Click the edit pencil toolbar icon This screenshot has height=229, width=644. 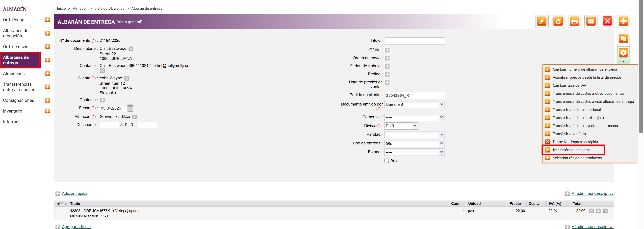542,21
